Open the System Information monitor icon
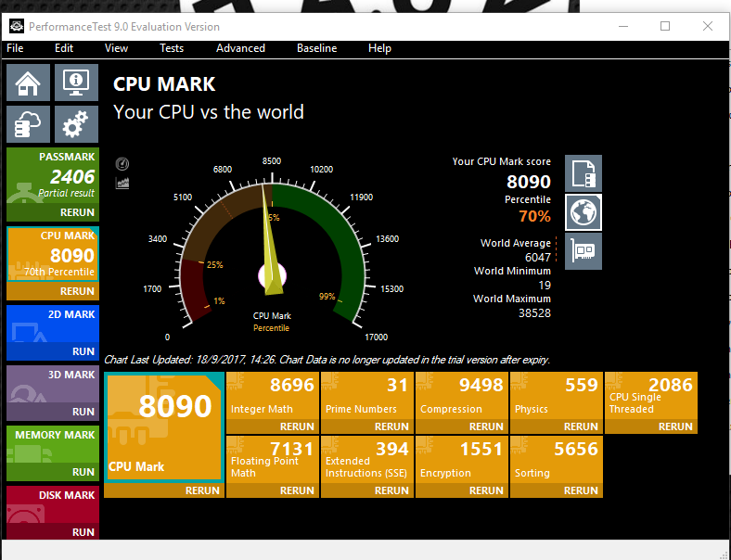Image resolution: width=731 pixels, height=560 pixels. click(x=76, y=83)
